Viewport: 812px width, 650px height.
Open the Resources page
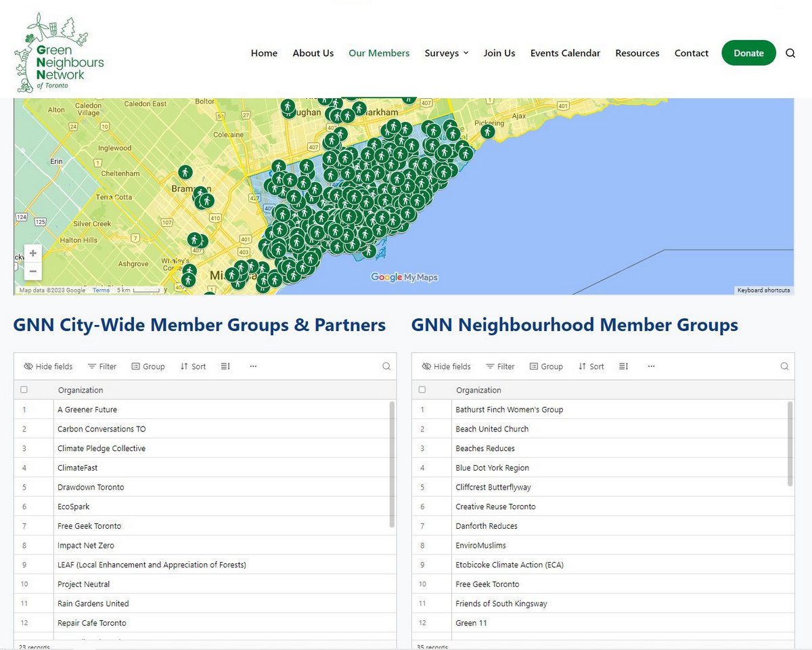point(637,53)
